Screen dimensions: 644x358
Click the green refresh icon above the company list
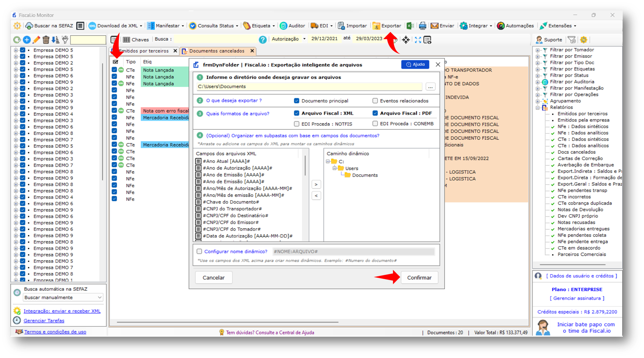coord(17,40)
